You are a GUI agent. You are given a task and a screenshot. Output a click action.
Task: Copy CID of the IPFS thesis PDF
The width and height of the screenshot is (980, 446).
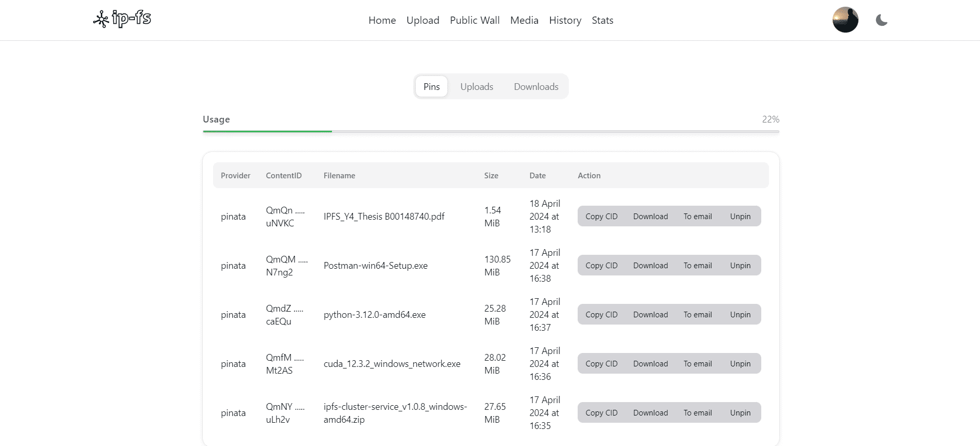[601, 217]
